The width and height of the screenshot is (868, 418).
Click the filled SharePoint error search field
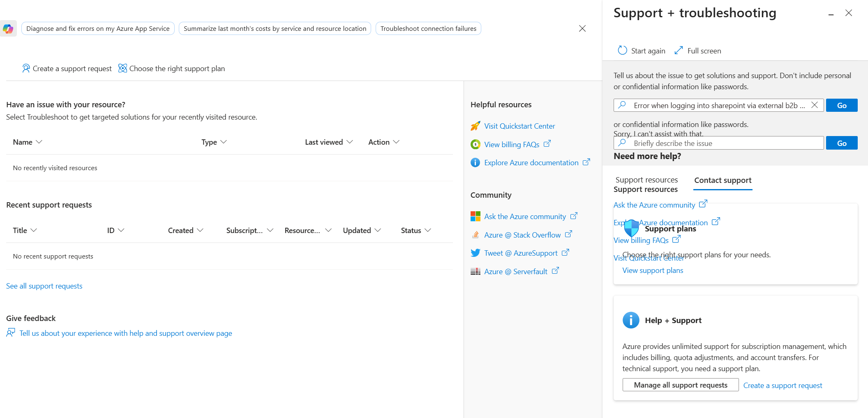[718, 105]
